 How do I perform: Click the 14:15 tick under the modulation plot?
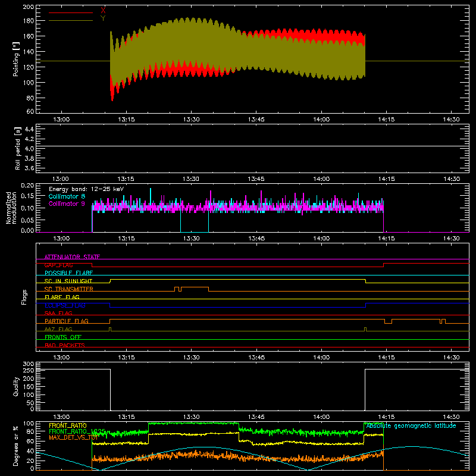pyautogui.click(x=386, y=239)
